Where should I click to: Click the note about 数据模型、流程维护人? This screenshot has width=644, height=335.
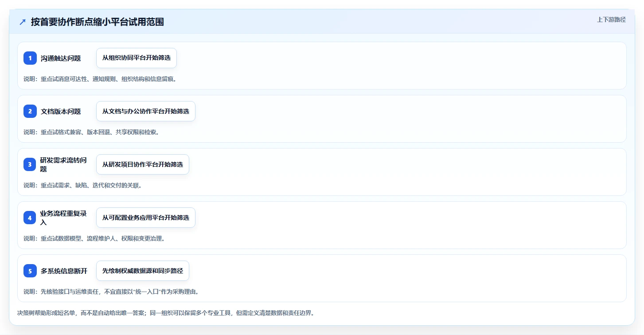point(94,238)
